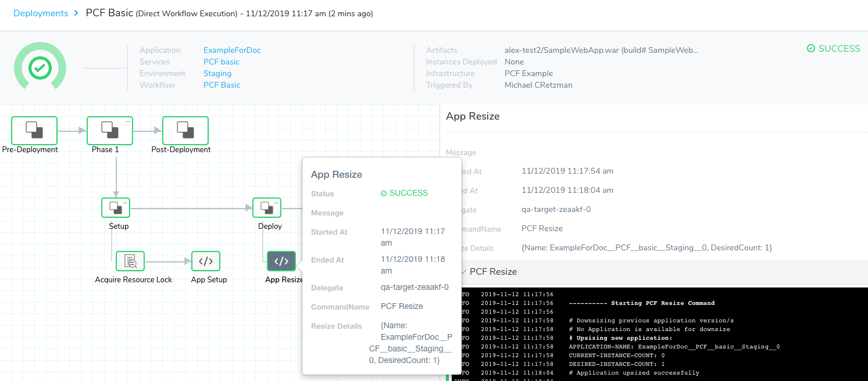Collapse the PCF Resize log section
This screenshot has height=381, width=868.
pos(463,272)
